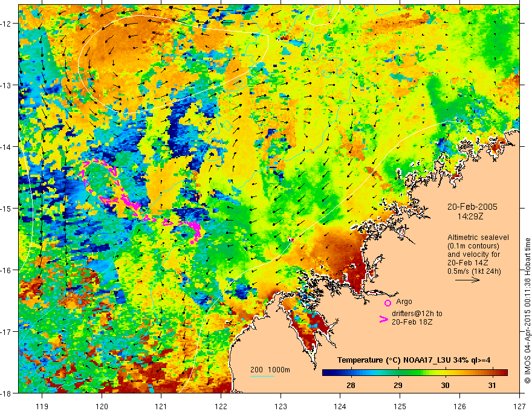Click the 0.5m/s velocity scale arrow
The height and width of the screenshot is (411, 532).
(467, 280)
